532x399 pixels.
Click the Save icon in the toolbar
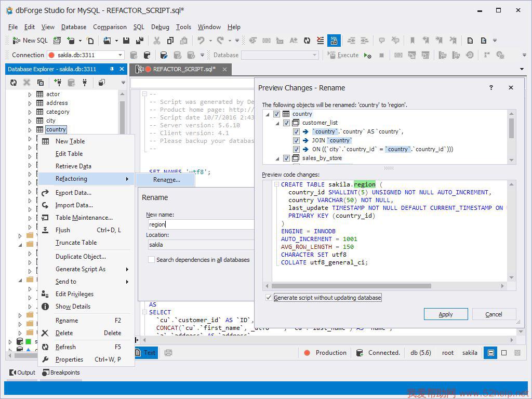click(126, 41)
